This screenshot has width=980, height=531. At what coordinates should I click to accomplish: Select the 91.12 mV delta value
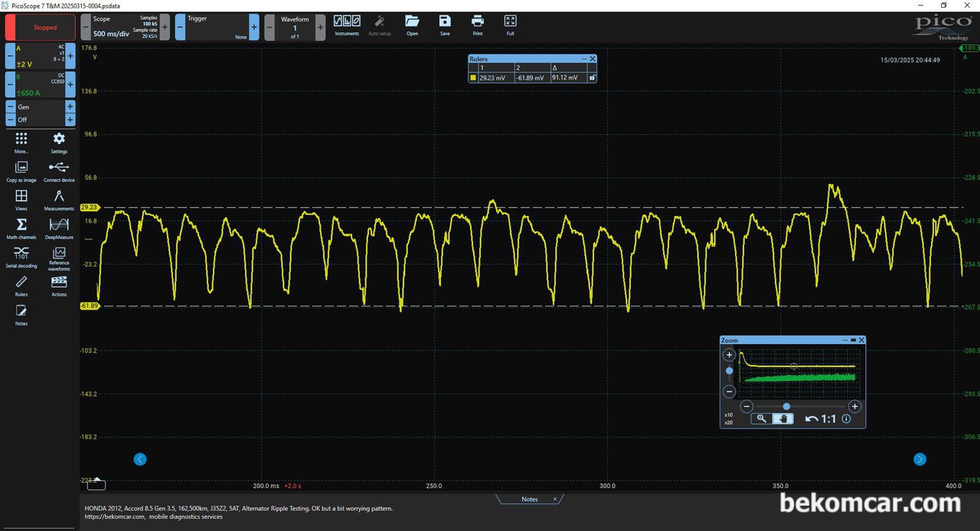(564, 77)
